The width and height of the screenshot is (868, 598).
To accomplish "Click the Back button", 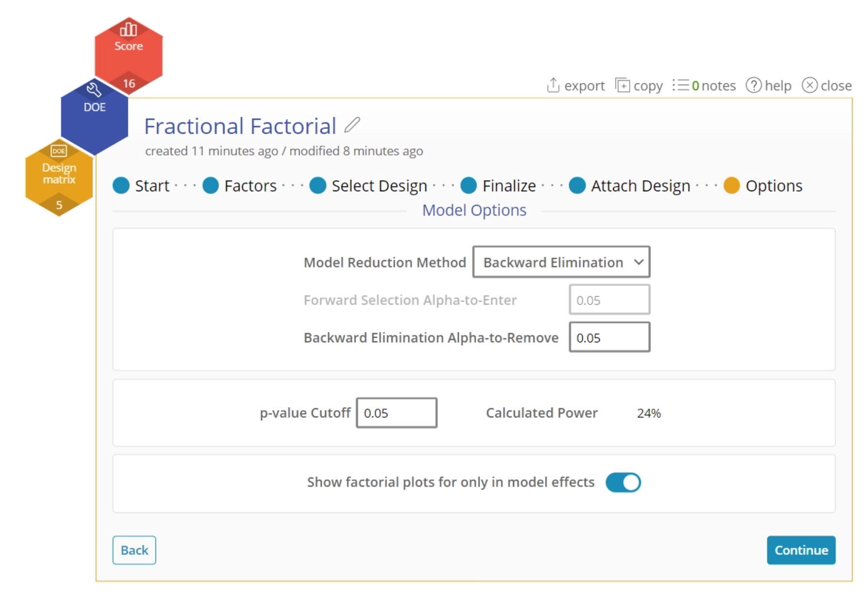I will [134, 550].
